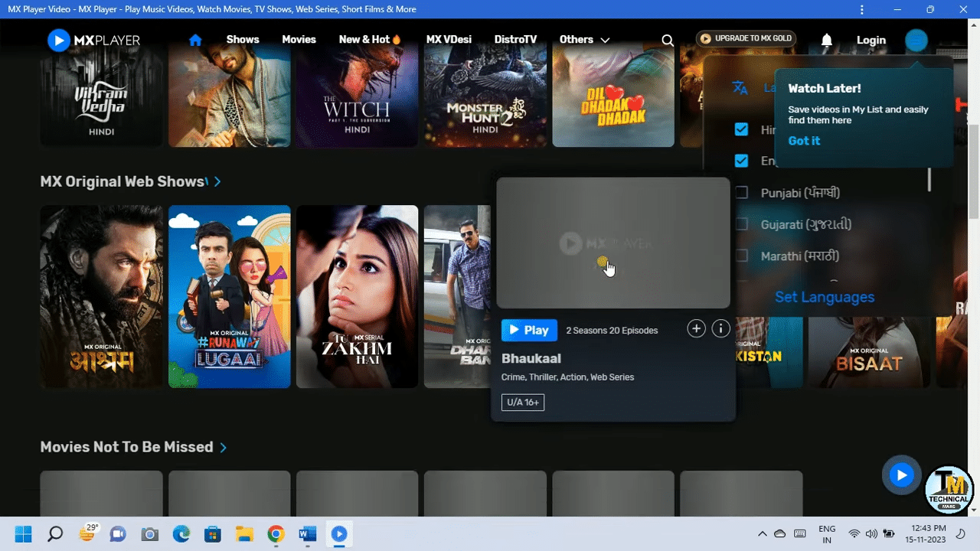Open the title bar three-dot menu
The image size is (980, 551).
(862, 9)
